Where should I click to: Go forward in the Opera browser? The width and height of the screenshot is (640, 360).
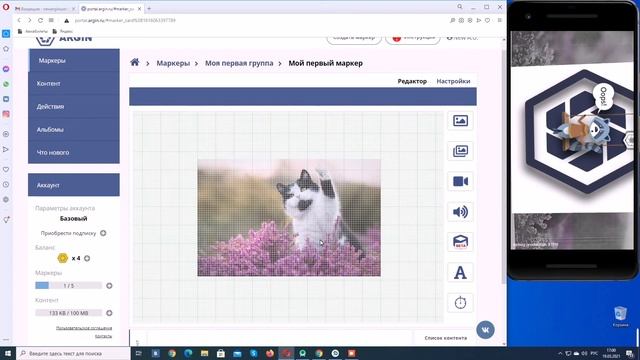(x=29, y=20)
